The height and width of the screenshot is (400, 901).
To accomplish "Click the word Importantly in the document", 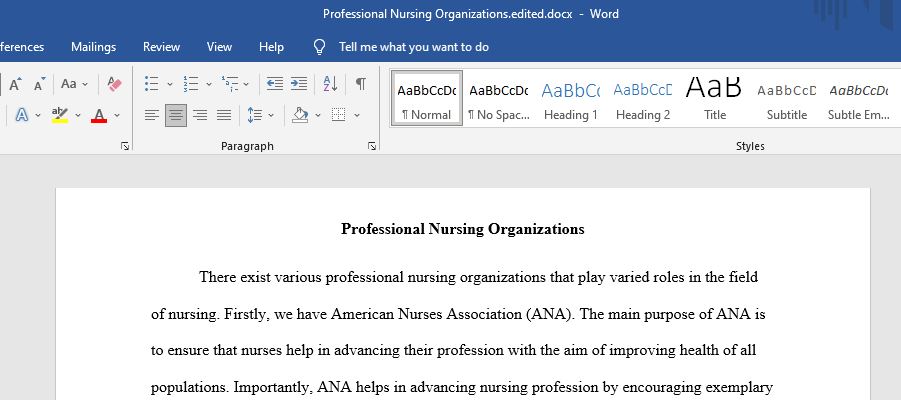I will coord(271,387).
